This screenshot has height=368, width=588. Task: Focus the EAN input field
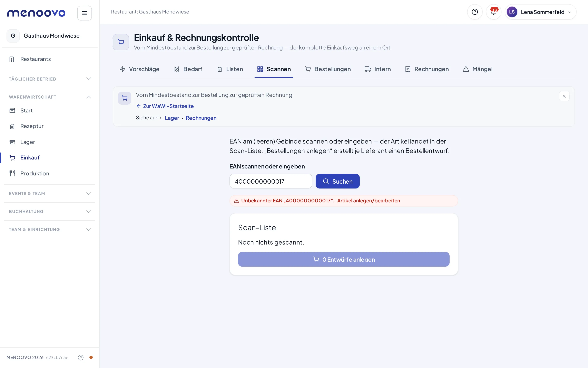271,181
